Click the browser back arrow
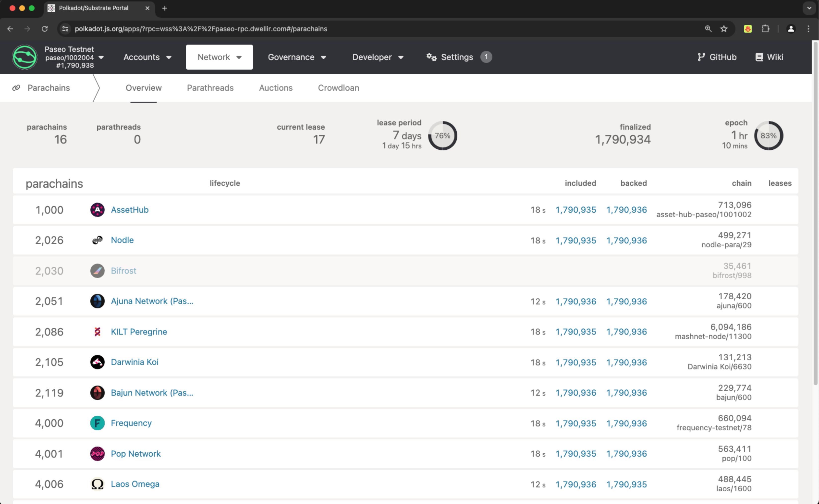This screenshot has width=819, height=504. 10,29
